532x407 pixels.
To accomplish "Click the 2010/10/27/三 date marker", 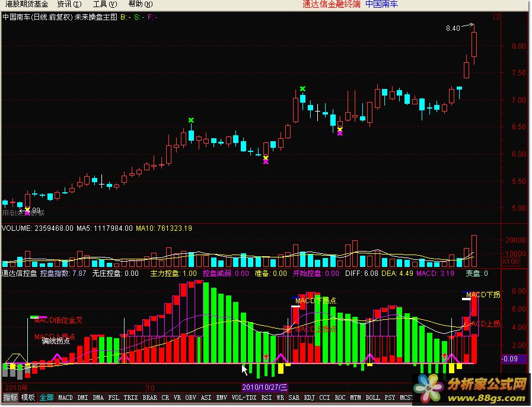I will tap(265, 387).
